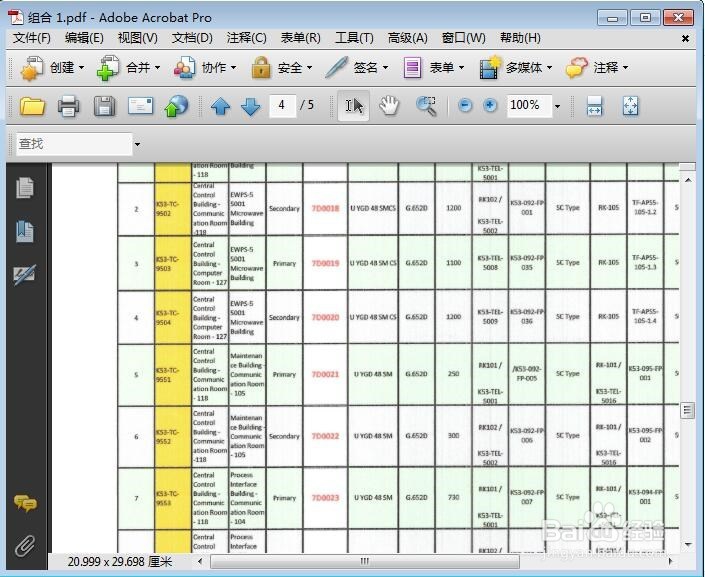Click the vertical scrollbar down arrow
The height and width of the screenshot is (577, 705).
coord(688,545)
